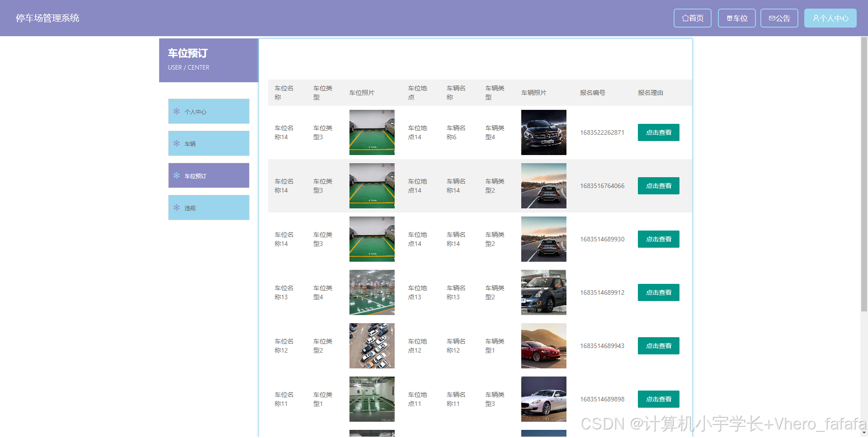Viewport: 868px width, 438px height.
Task: Open blue car photo for 车辆名称13
Action: pos(543,292)
